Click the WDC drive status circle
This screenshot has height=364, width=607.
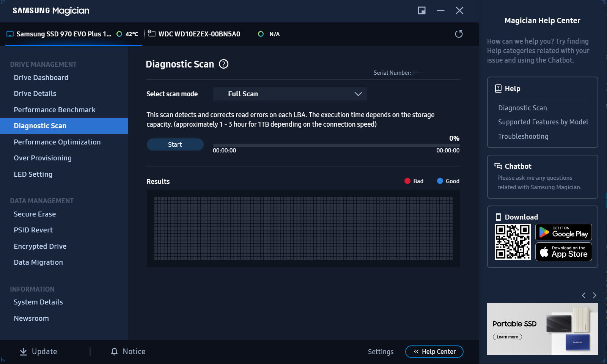click(x=261, y=34)
